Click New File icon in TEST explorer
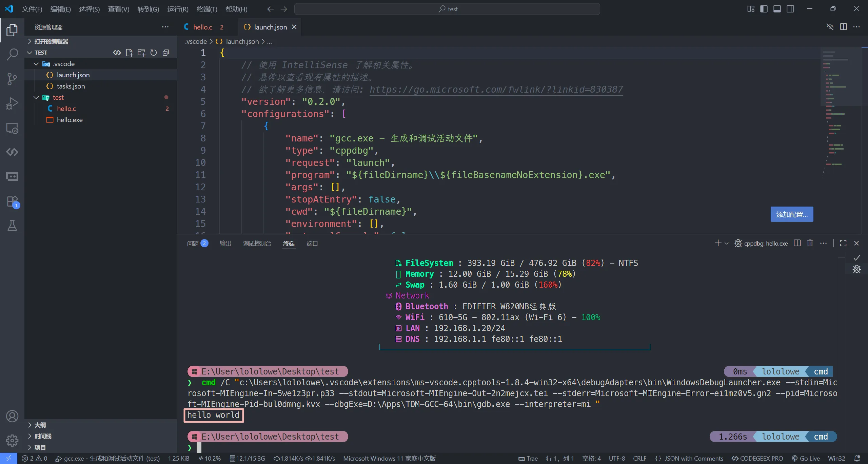The height and width of the screenshot is (464, 868). pyautogui.click(x=129, y=53)
